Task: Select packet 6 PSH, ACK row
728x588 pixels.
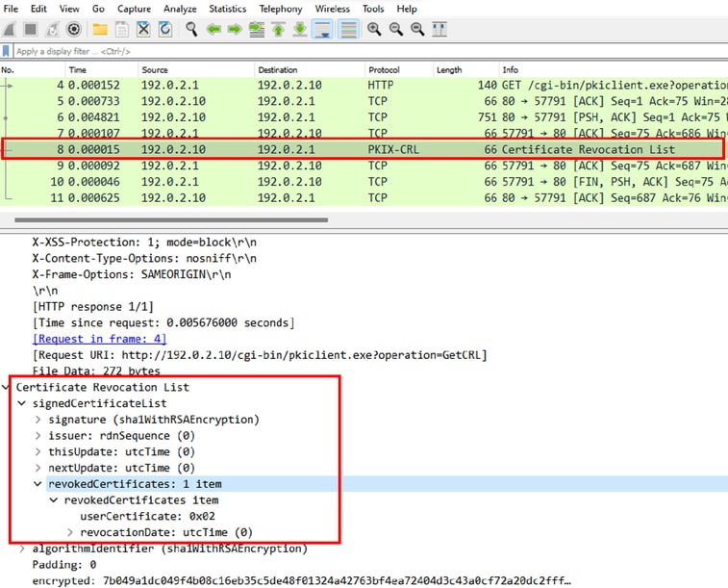Action: coord(364,117)
